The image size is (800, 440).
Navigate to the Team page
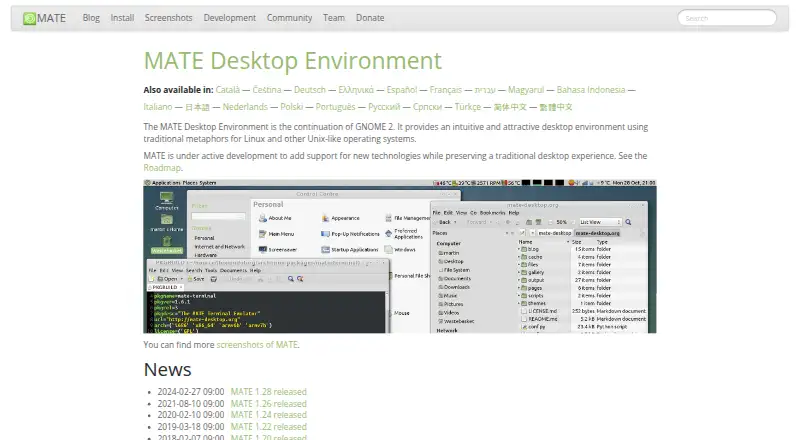point(334,18)
